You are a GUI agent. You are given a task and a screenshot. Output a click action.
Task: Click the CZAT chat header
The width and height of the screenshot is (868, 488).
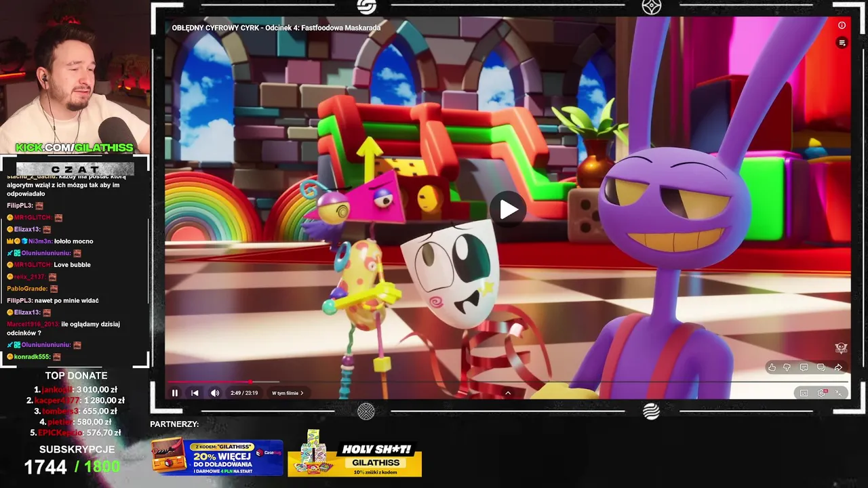point(75,169)
